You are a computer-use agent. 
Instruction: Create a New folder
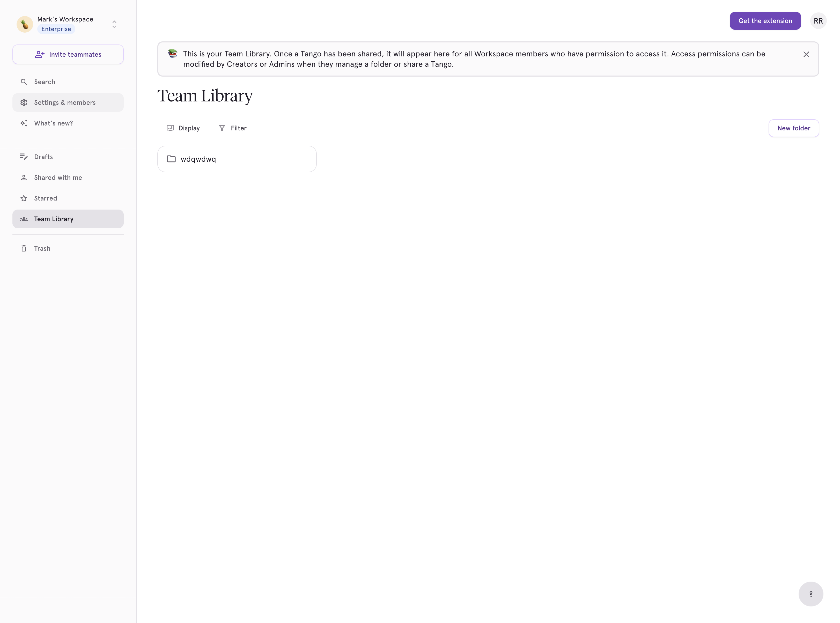click(x=794, y=128)
